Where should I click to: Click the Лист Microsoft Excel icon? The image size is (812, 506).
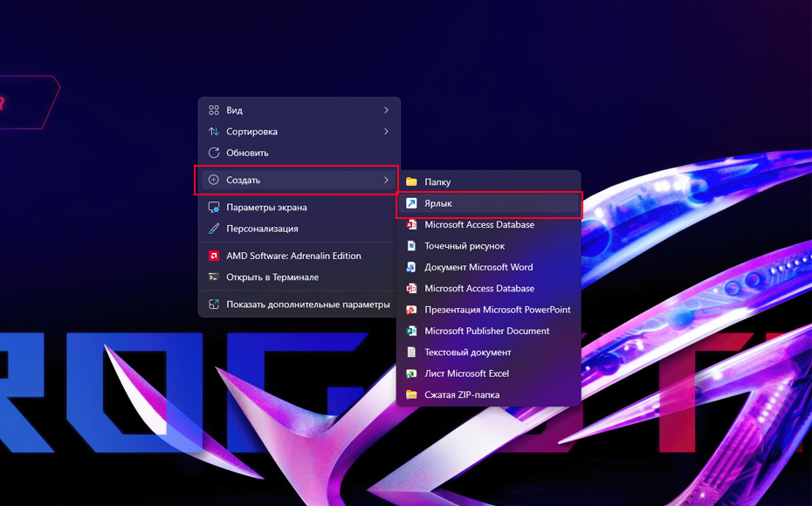412,373
